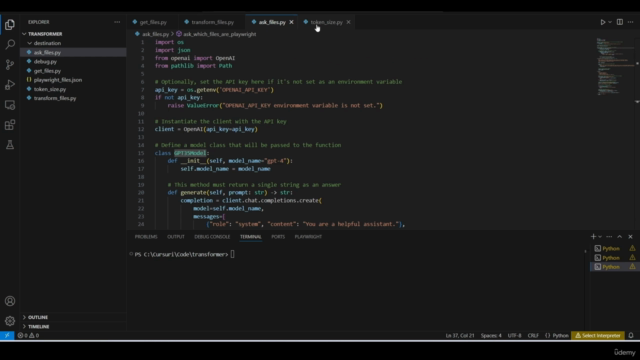Expand the Timeline section
Image resolution: width=640 pixels, height=360 pixels.
pyautogui.click(x=73, y=327)
